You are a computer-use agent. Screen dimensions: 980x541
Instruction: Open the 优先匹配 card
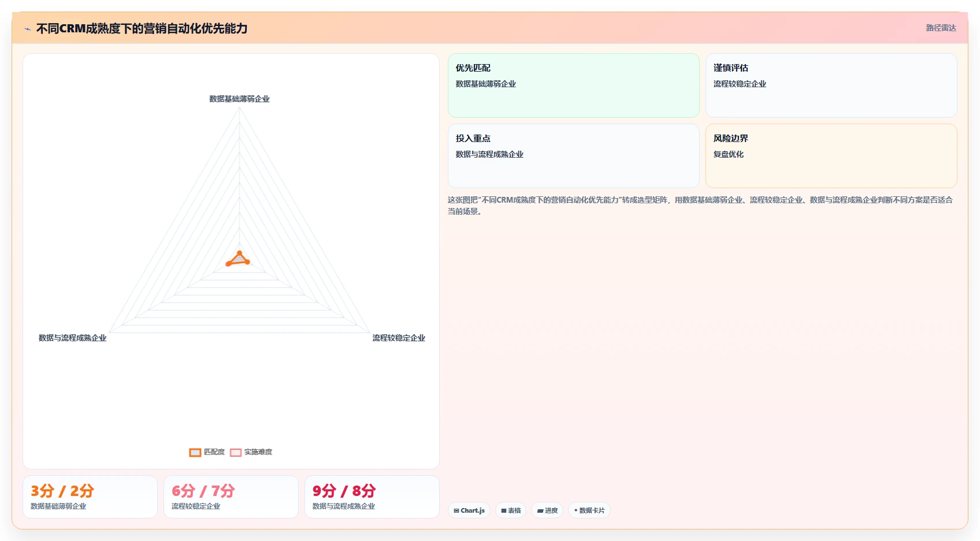pos(574,85)
